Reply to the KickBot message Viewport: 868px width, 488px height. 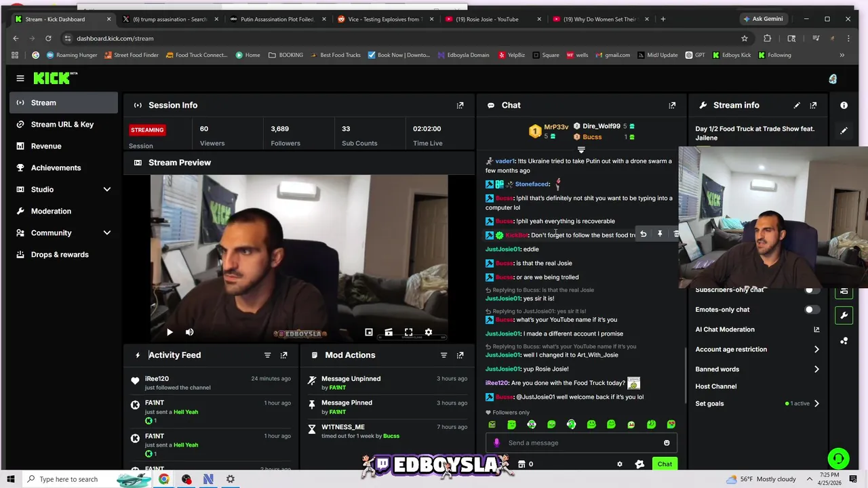[x=643, y=235]
